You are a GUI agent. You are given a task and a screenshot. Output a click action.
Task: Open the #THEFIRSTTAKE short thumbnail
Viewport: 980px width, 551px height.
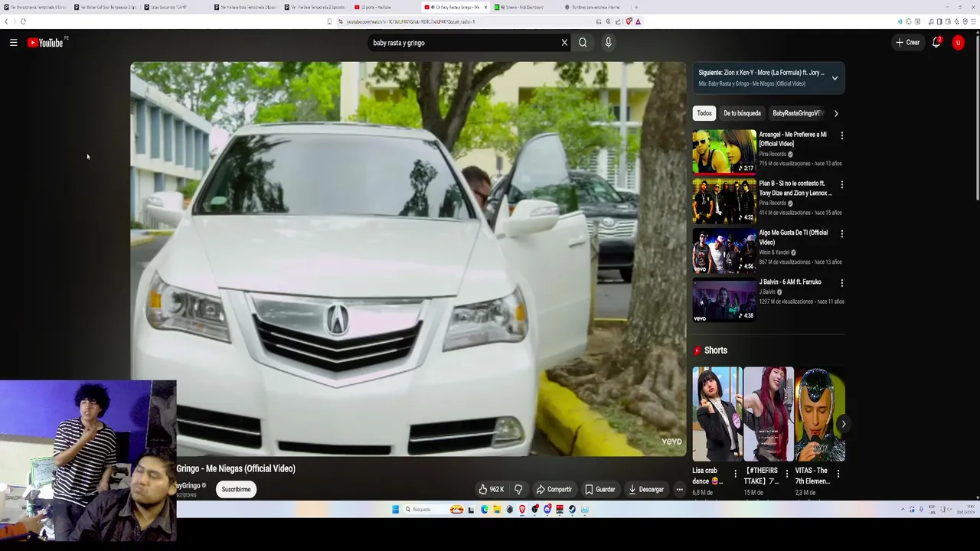click(x=768, y=414)
